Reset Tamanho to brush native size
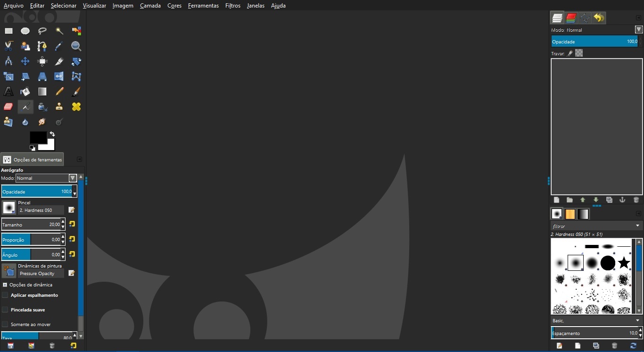This screenshot has height=352, width=644. (73, 224)
